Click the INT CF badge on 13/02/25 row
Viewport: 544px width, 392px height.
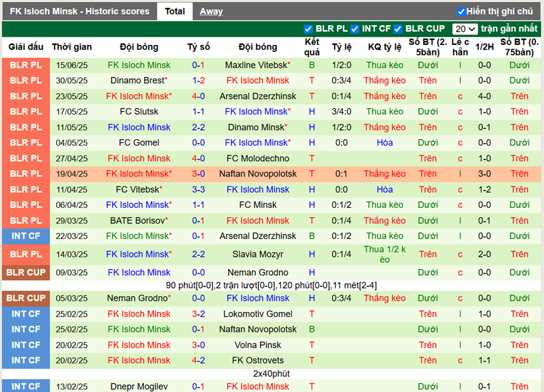tap(26, 387)
